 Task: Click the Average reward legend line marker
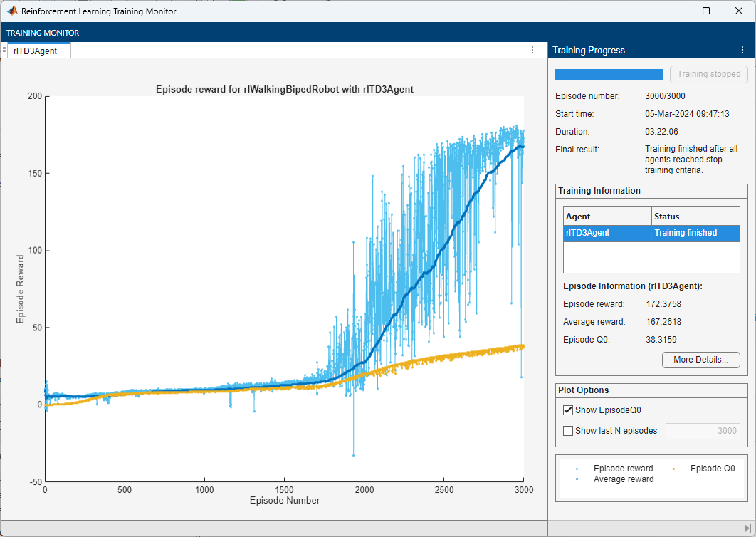point(577,479)
